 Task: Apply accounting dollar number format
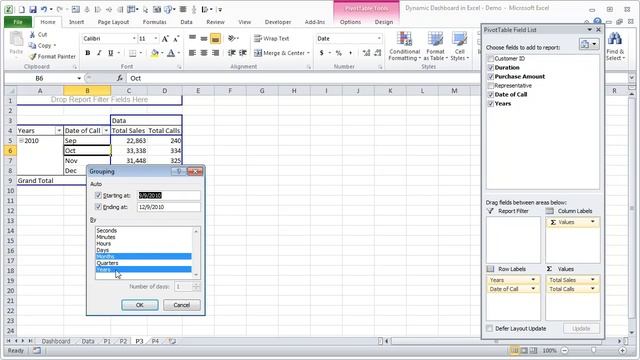tap(322, 53)
